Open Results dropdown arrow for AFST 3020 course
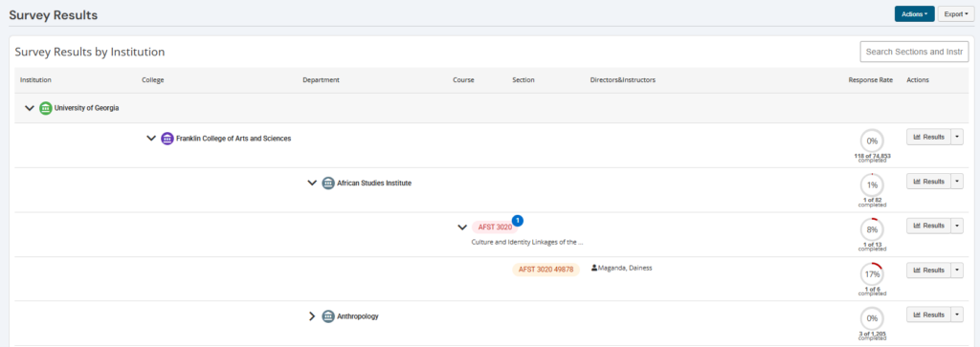The image size is (980, 347). point(957,226)
